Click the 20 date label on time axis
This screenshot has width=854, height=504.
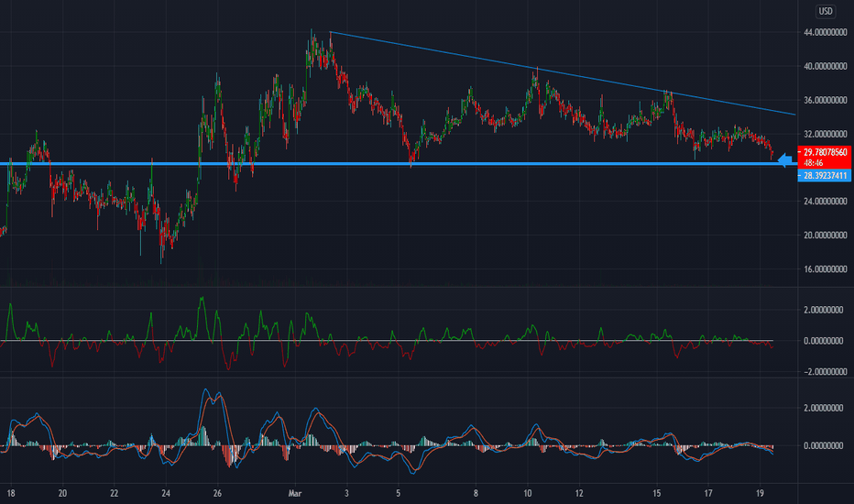coord(62,494)
